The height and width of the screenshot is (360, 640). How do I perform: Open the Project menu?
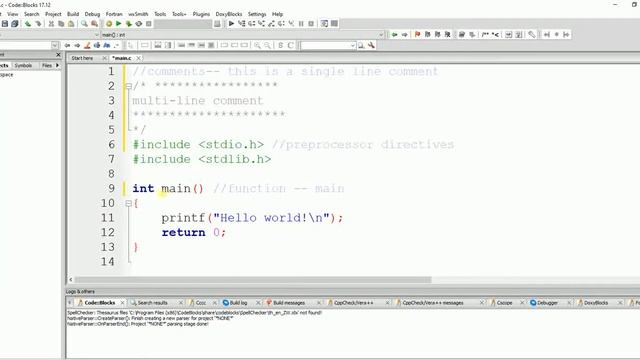pyautogui.click(x=53, y=14)
